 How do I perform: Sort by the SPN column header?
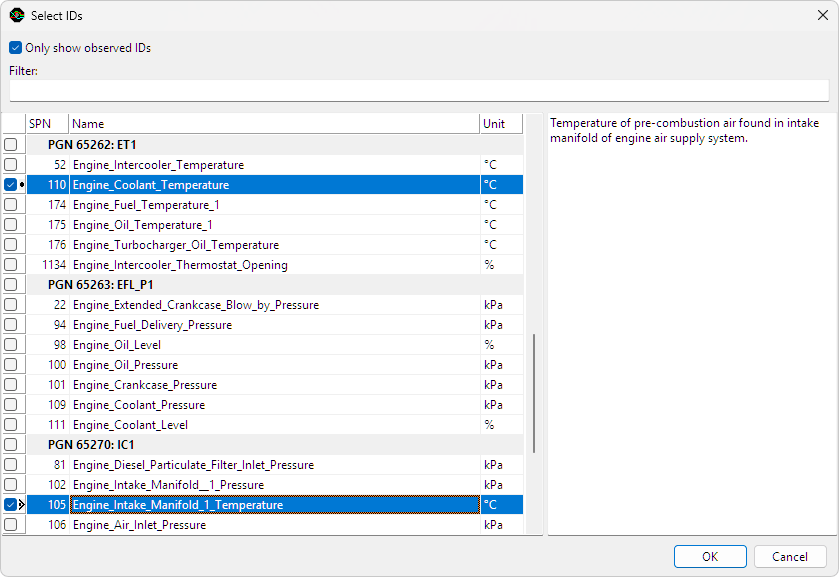48,124
